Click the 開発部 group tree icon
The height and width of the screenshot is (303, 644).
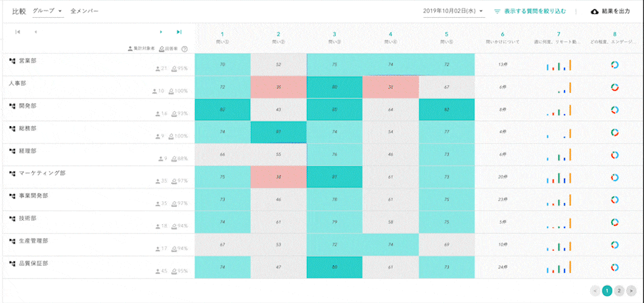(x=12, y=105)
